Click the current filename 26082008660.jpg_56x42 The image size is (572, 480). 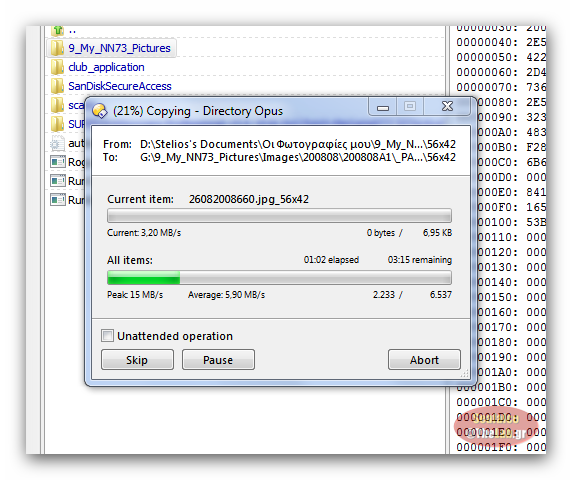(249, 199)
